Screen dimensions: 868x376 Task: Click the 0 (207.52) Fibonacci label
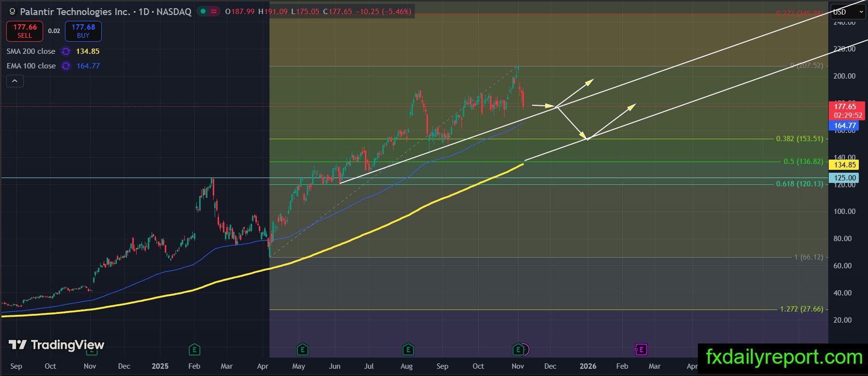point(806,65)
